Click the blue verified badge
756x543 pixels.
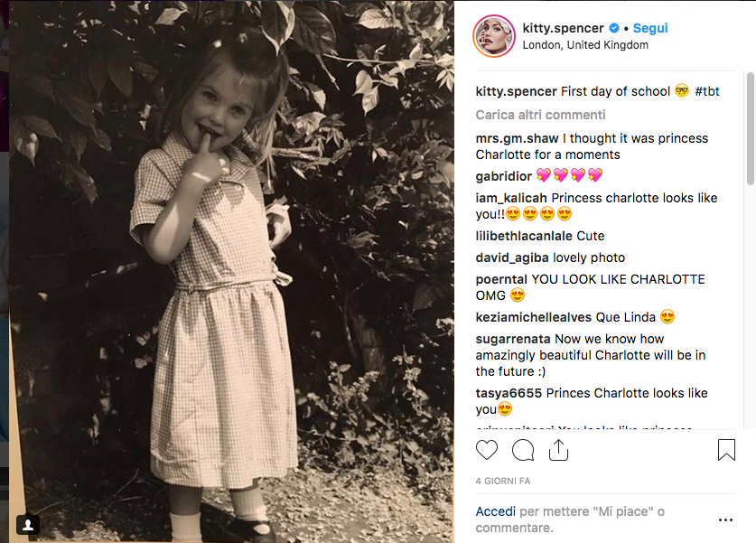(x=613, y=29)
